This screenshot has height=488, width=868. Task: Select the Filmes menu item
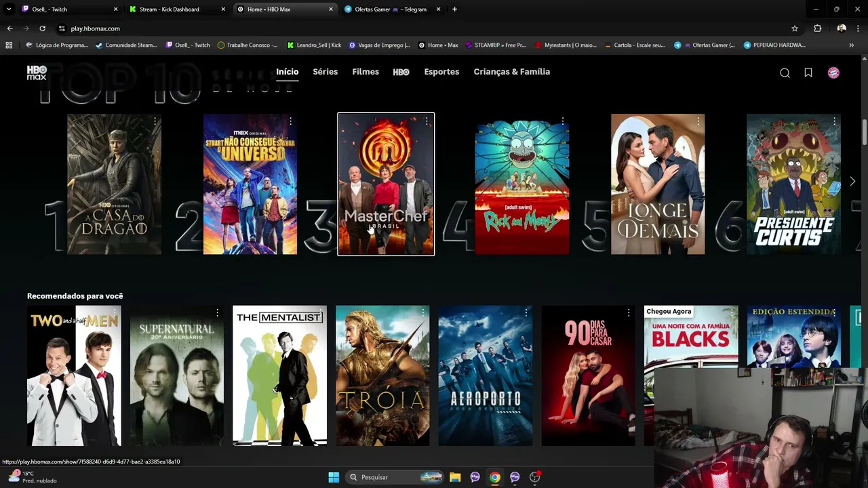point(366,72)
